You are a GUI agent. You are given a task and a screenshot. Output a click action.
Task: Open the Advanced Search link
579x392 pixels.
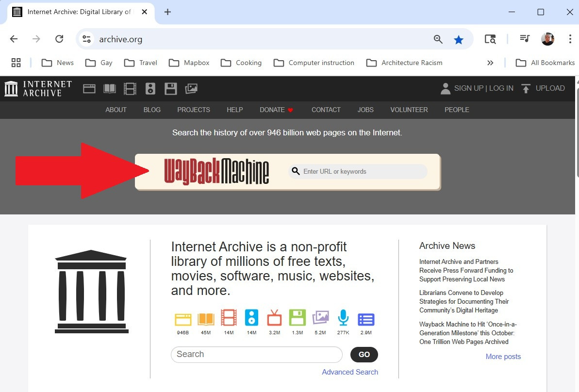pos(350,372)
